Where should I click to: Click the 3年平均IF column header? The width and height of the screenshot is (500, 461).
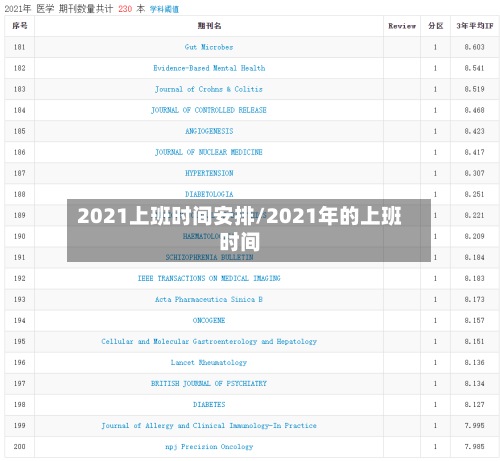click(x=475, y=26)
